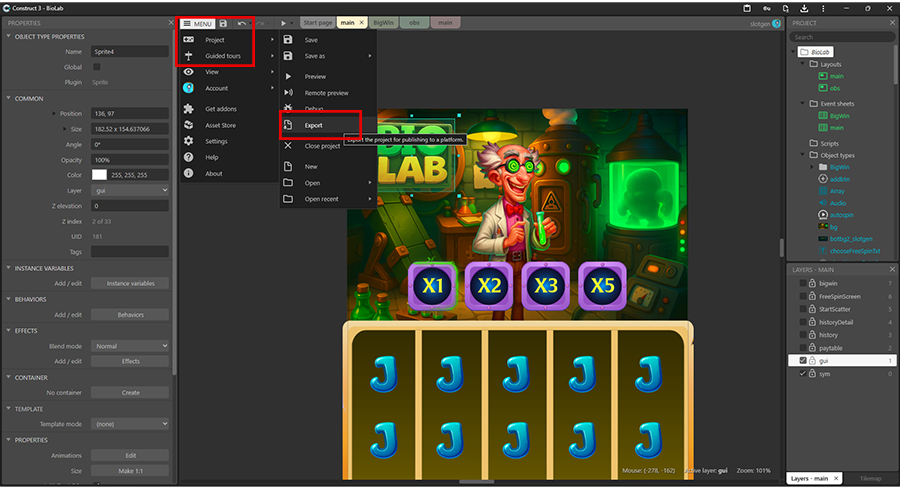Open the Asset Store from the menu
900x489 pixels.
[220, 125]
